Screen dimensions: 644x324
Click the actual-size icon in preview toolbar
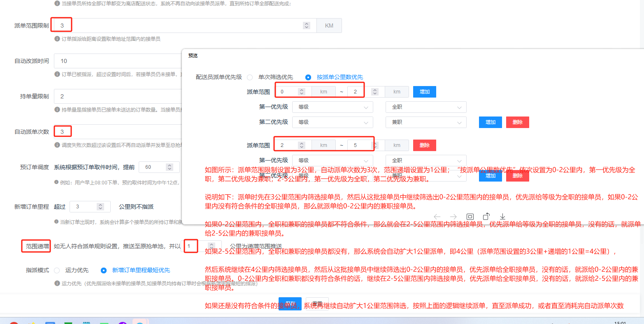point(470,217)
